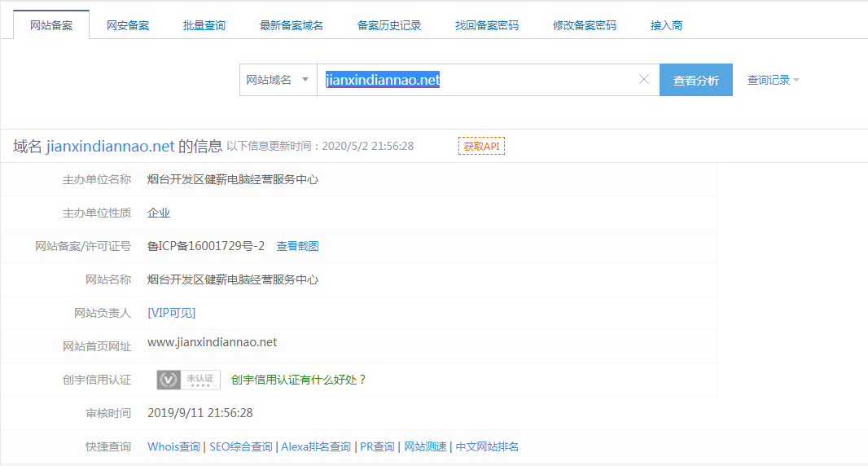Switch to the 网安备案 tab

128,25
